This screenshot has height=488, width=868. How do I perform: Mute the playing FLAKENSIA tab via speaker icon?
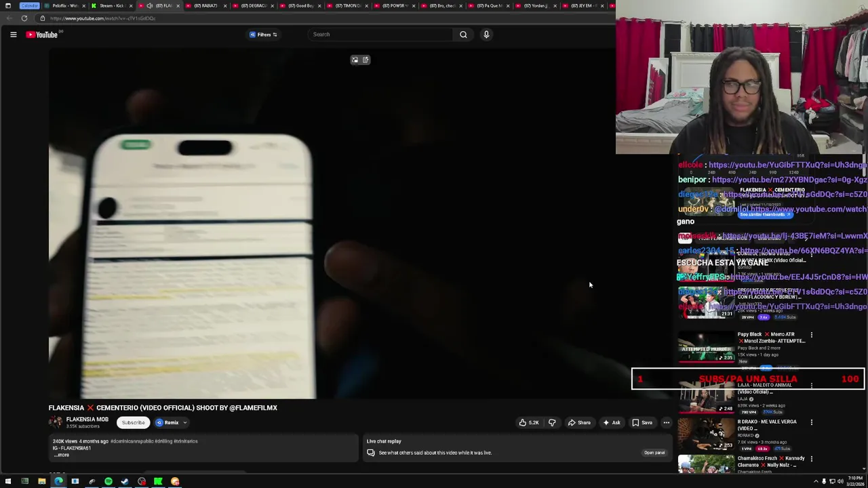coord(150,5)
